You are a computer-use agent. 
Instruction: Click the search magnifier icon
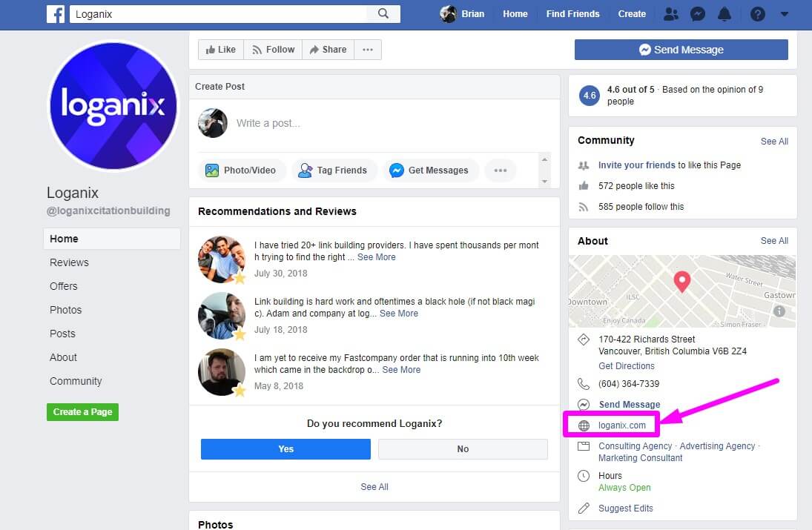383,14
